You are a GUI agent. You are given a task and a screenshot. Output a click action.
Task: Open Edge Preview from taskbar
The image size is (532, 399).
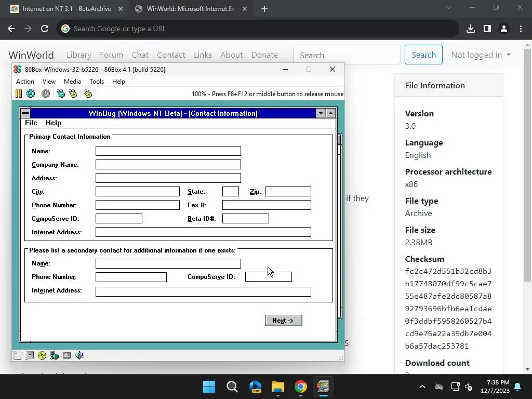[255, 387]
